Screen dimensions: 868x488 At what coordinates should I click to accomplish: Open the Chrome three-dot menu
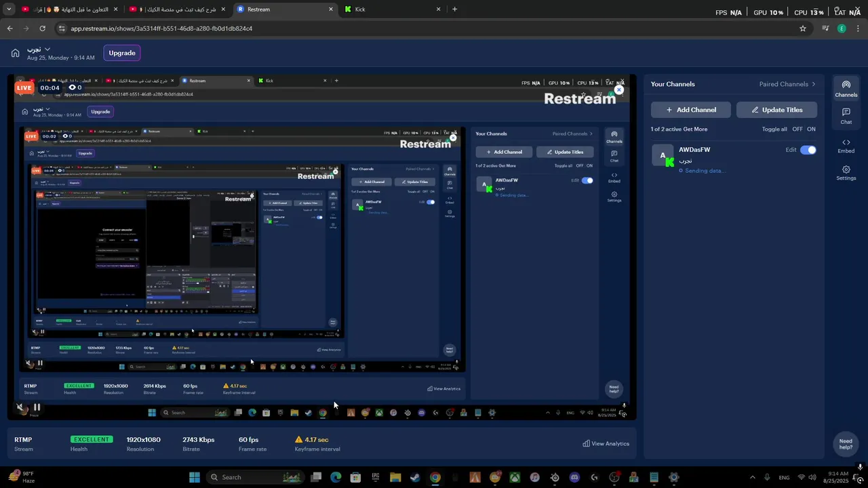click(856, 28)
